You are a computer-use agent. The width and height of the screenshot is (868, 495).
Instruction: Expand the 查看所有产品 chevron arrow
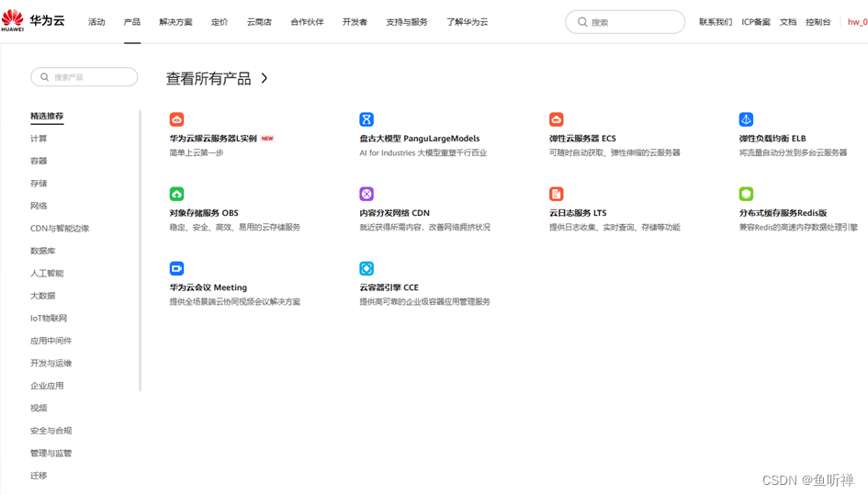click(x=265, y=79)
